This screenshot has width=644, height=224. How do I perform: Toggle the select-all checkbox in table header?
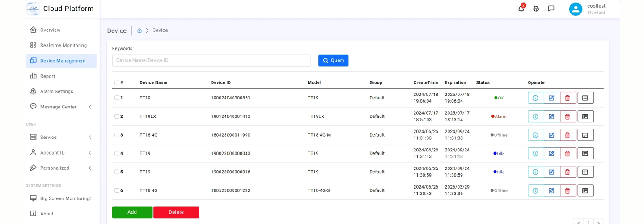pyautogui.click(x=117, y=83)
